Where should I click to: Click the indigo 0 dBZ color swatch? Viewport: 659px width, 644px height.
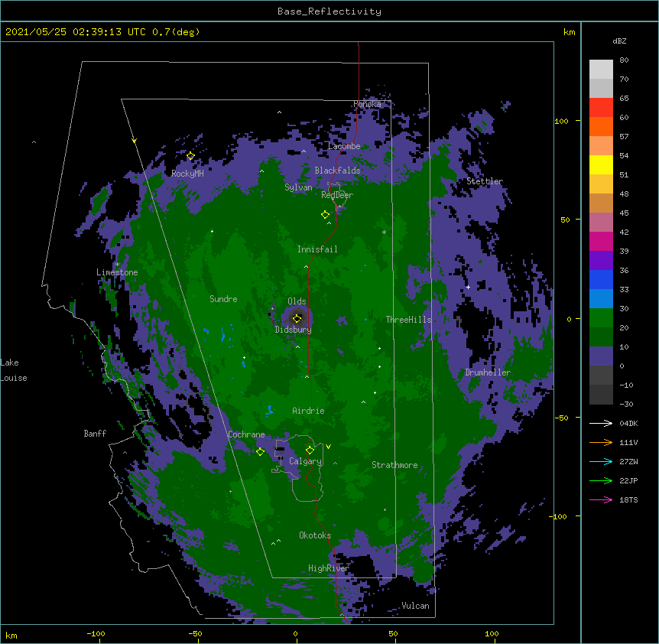[601, 356]
